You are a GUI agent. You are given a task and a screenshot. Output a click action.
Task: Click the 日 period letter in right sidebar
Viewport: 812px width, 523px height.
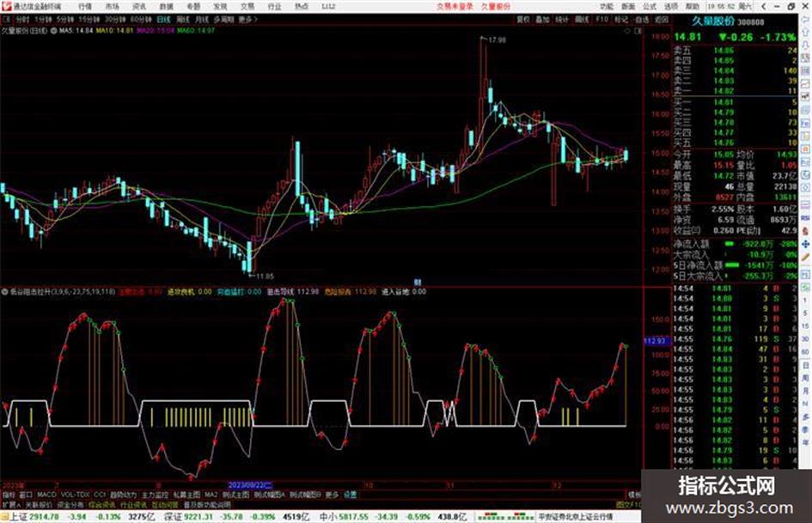coord(805,366)
